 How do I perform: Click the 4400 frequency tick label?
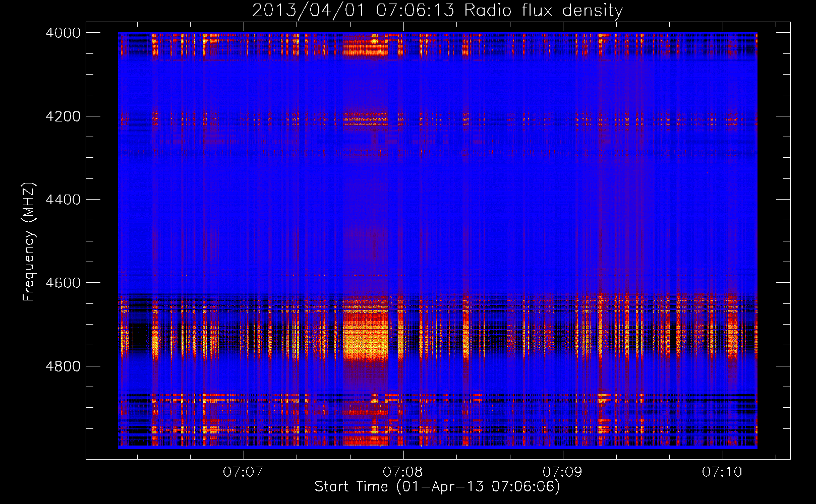tap(63, 200)
